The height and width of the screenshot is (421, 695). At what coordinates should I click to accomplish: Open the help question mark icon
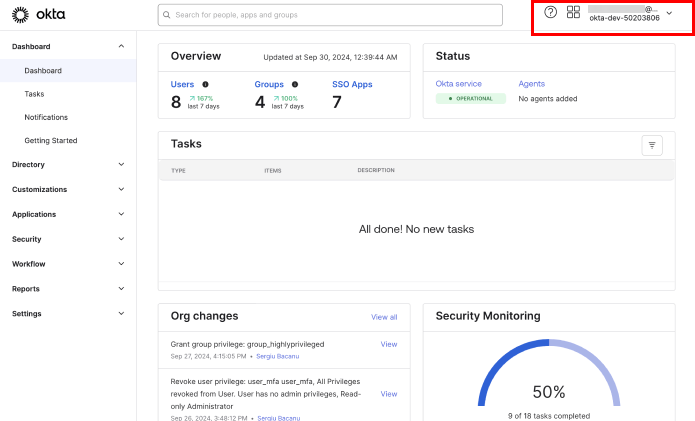(550, 12)
